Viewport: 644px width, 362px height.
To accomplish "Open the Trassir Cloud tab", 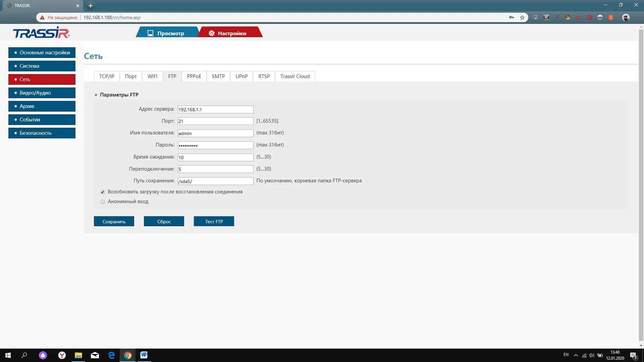I will coord(295,76).
